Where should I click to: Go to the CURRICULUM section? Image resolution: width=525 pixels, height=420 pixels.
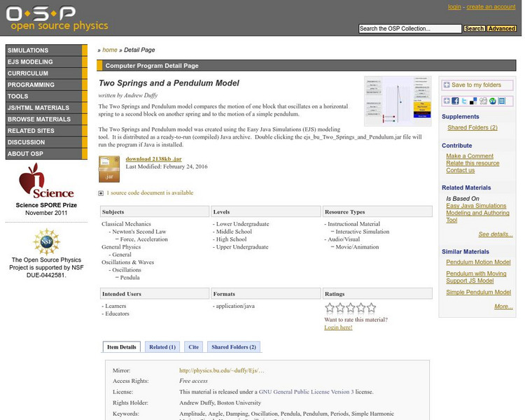(x=46, y=73)
